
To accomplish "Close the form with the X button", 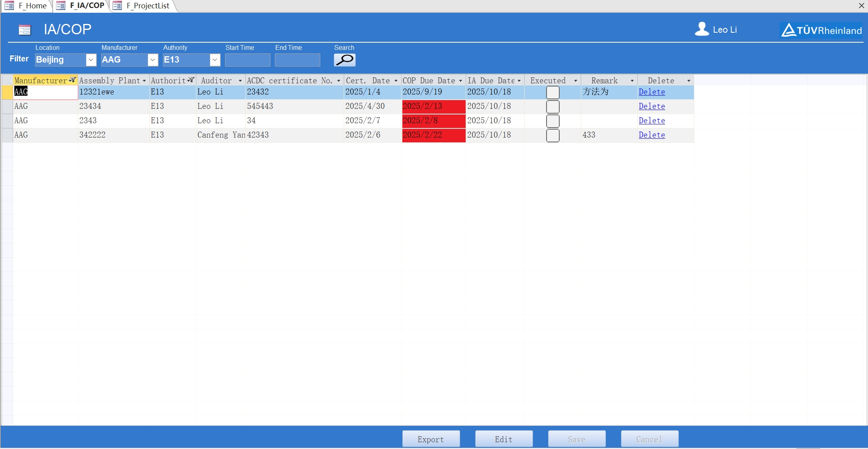I will (x=861, y=6).
